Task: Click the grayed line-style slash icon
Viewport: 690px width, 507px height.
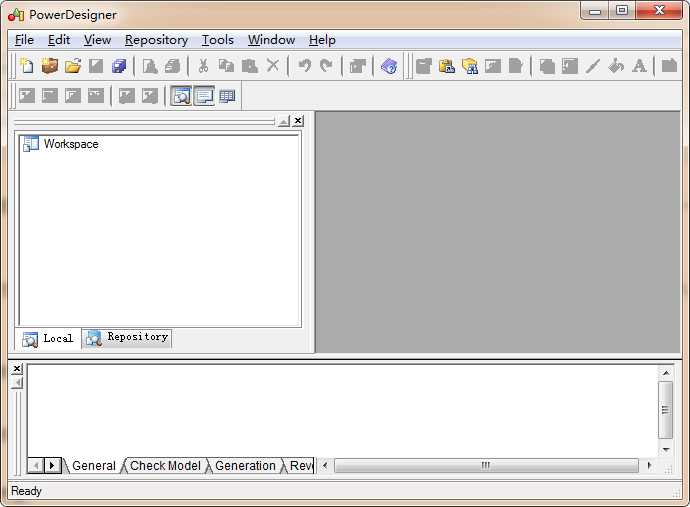Action: tap(592, 66)
